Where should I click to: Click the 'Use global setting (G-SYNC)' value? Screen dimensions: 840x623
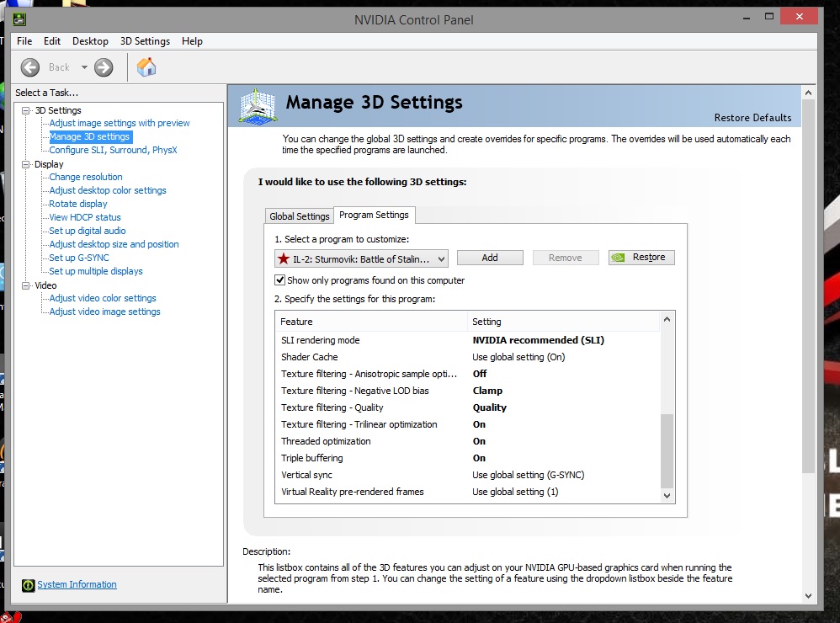point(529,475)
